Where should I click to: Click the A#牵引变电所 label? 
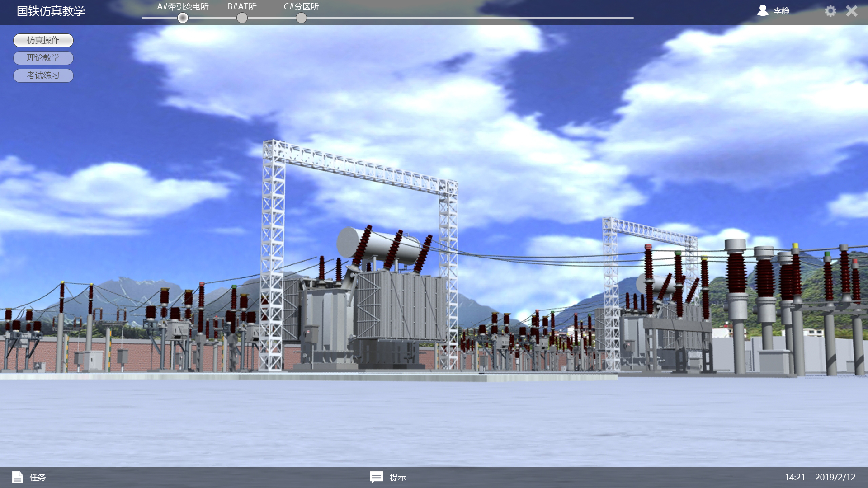click(x=183, y=7)
